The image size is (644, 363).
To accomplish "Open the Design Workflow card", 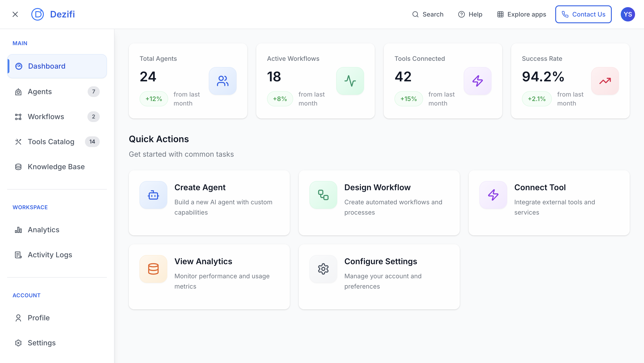I will tap(379, 203).
